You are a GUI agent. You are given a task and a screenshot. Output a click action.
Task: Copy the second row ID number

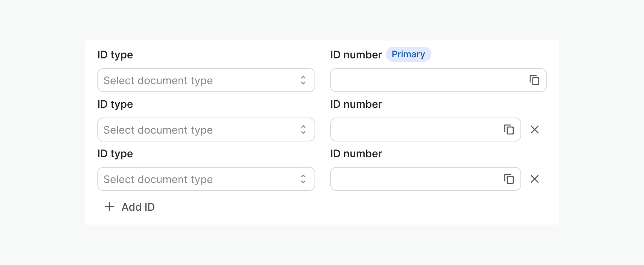point(509,130)
